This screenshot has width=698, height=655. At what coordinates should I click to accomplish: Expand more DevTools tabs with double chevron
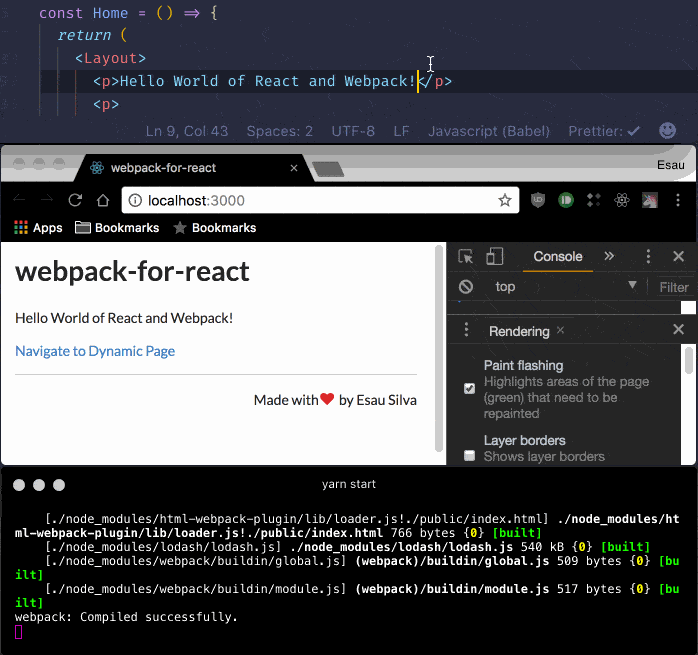[x=608, y=257]
